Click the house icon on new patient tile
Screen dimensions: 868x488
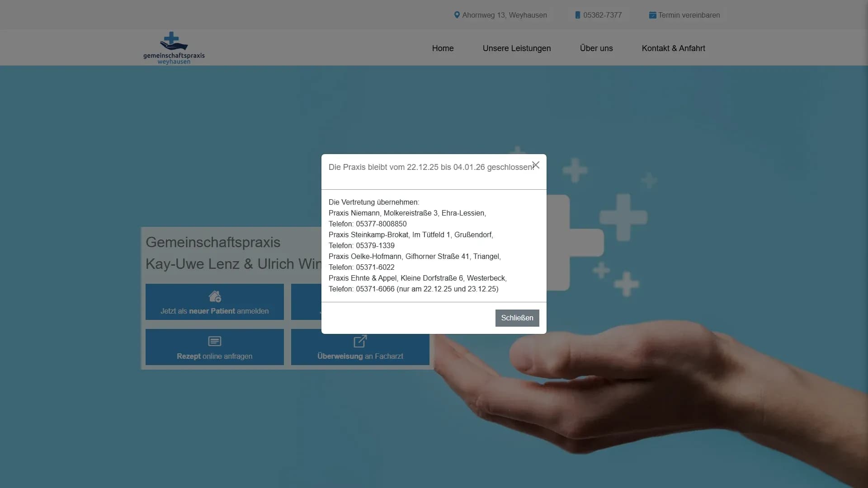click(215, 296)
